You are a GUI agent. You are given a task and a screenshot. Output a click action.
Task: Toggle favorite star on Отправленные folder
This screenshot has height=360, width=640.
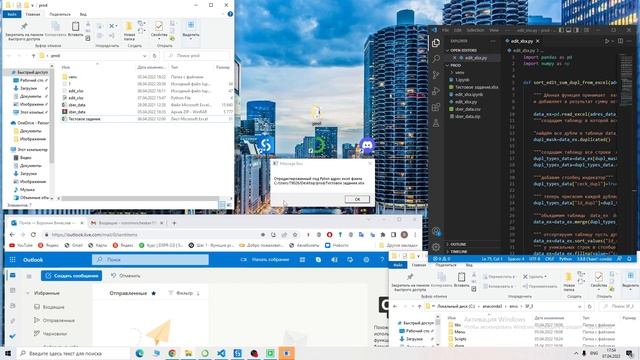pos(153,293)
